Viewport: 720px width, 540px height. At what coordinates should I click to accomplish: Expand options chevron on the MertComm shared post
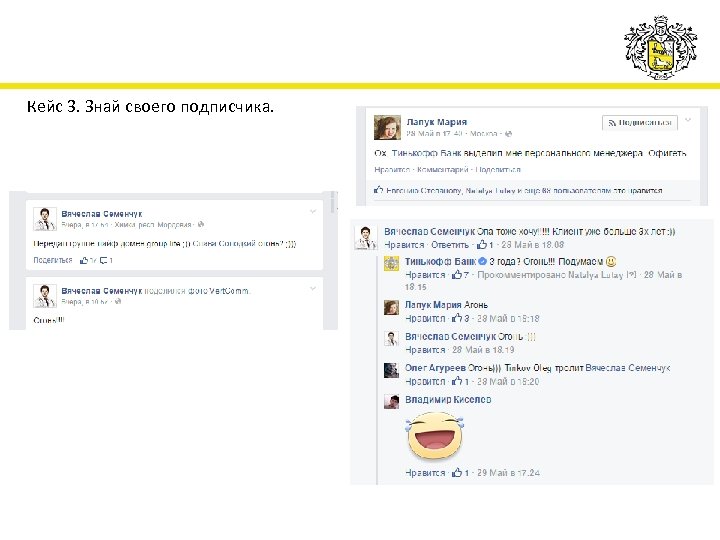pyautogui.click(x=313, y=288)
